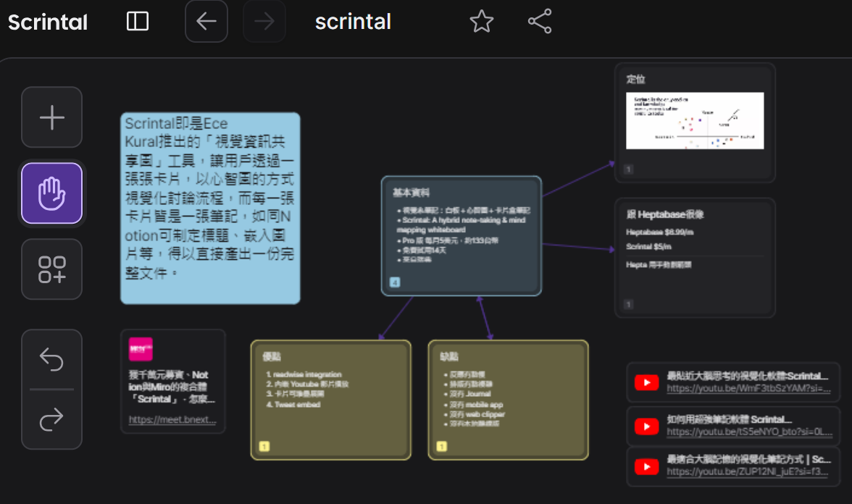Star the scrintal board as favorite
This screenshot has height=504, width=852.
pyautogui.click(x=481, y=22)
